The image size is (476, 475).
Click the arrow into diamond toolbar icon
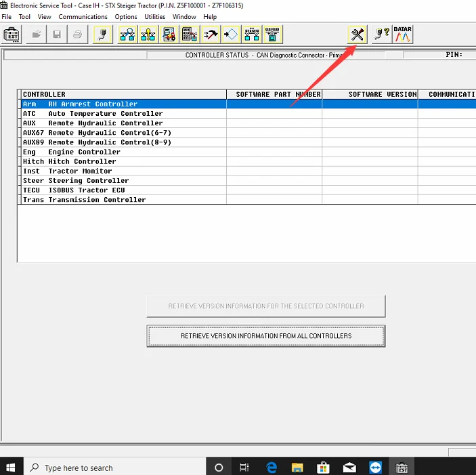(x=231, y=35)
